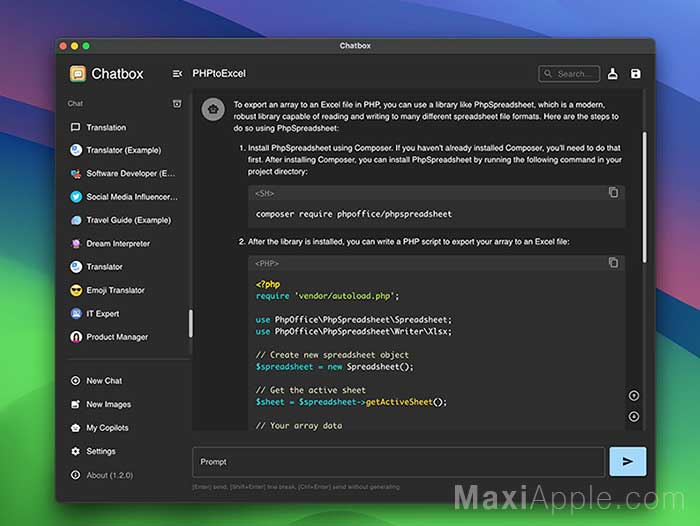Click the Product Manager label
This screenshot has height=526, width=700.
[117, 337]
